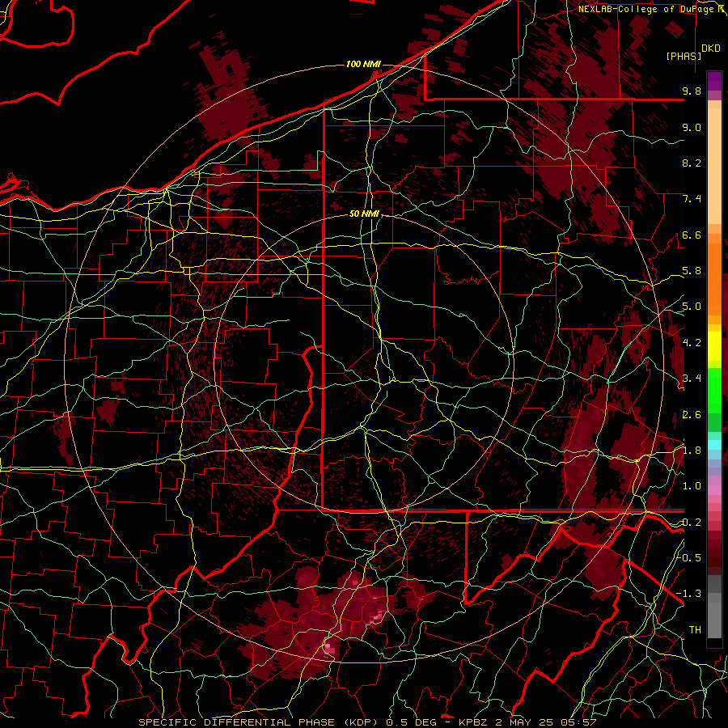
Task: Pick the peach segment of the color bar
Action: click(714, 166)
